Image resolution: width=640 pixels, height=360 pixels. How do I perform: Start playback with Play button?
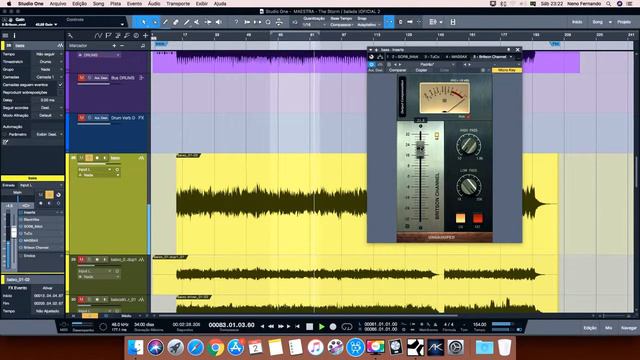[322, 327]
